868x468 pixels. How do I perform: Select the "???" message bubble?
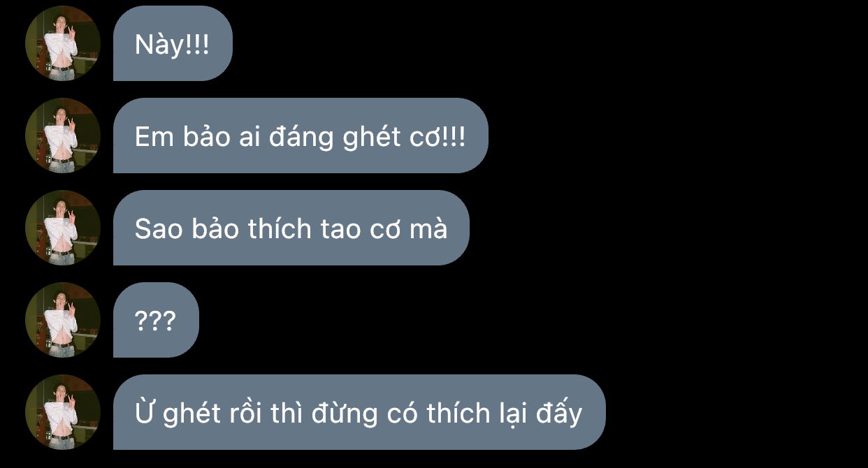click(156, 320)
